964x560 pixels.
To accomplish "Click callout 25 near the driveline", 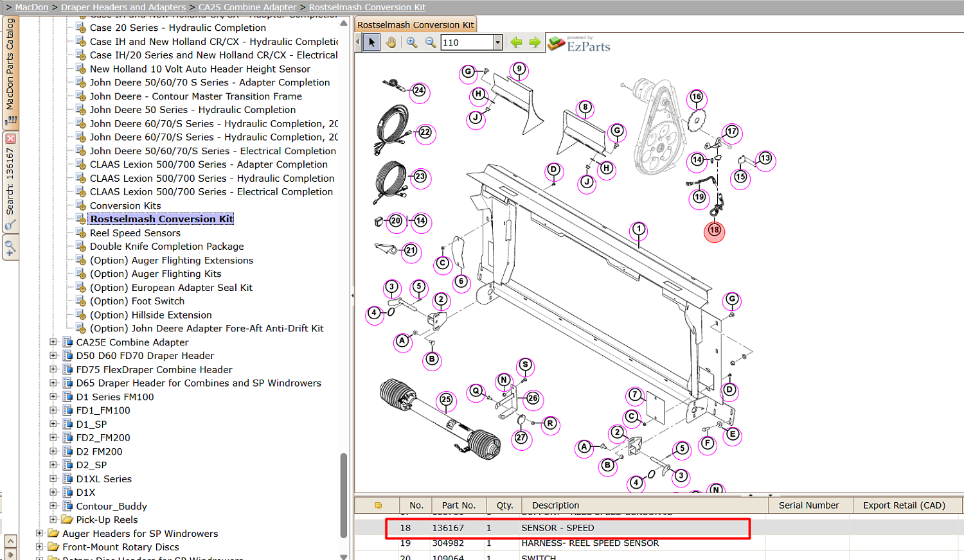I will [x=446, y=400].
